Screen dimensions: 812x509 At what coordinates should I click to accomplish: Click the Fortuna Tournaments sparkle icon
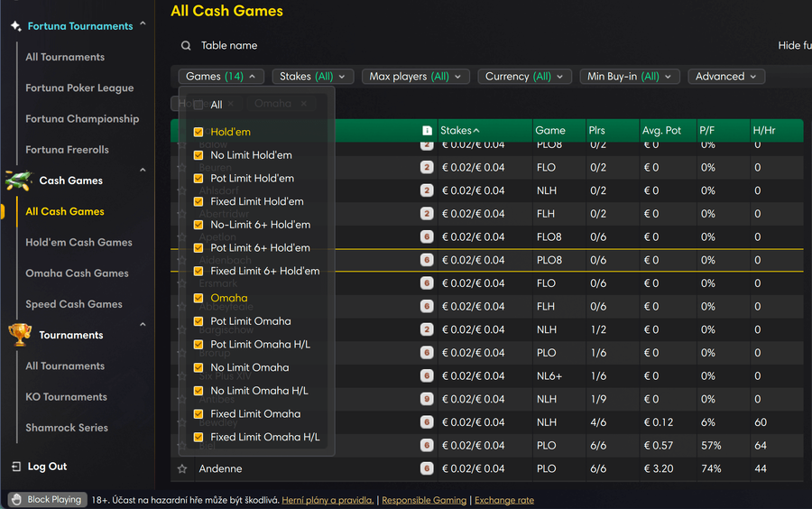[15, 26]
